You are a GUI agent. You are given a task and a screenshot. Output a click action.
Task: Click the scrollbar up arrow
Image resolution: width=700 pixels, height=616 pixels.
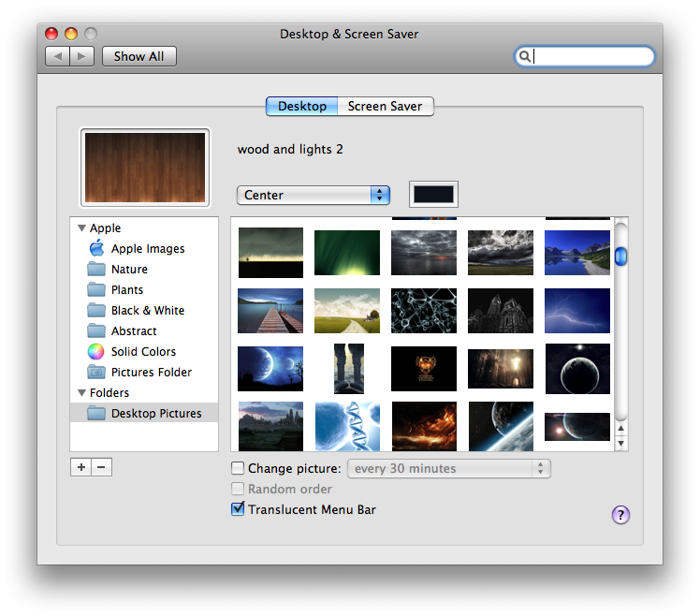tap(621, 428)
